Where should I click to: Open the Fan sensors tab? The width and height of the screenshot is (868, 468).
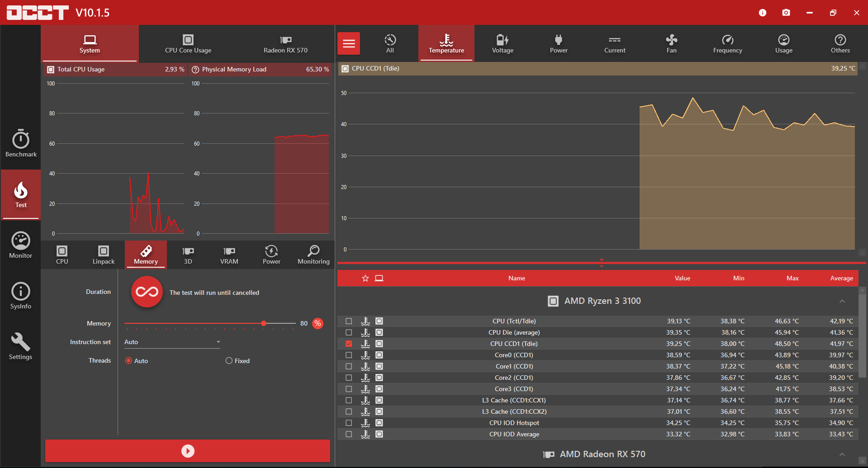coord(672,43)
